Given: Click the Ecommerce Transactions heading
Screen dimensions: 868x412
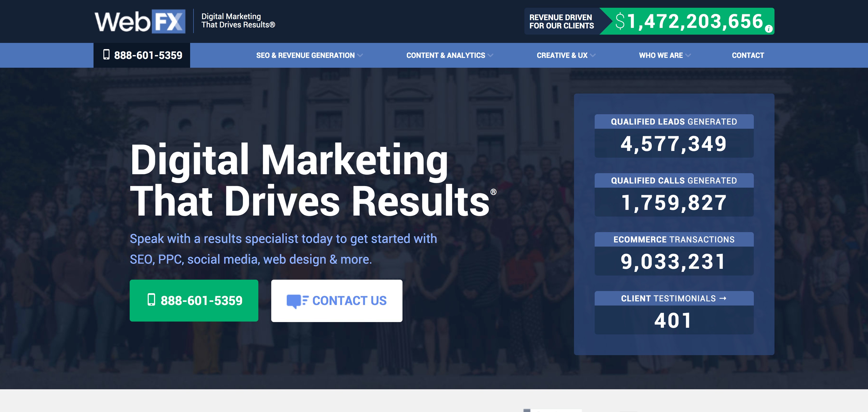Looking at the screenshot, I should pyautogui.click(x=674, y=239).
